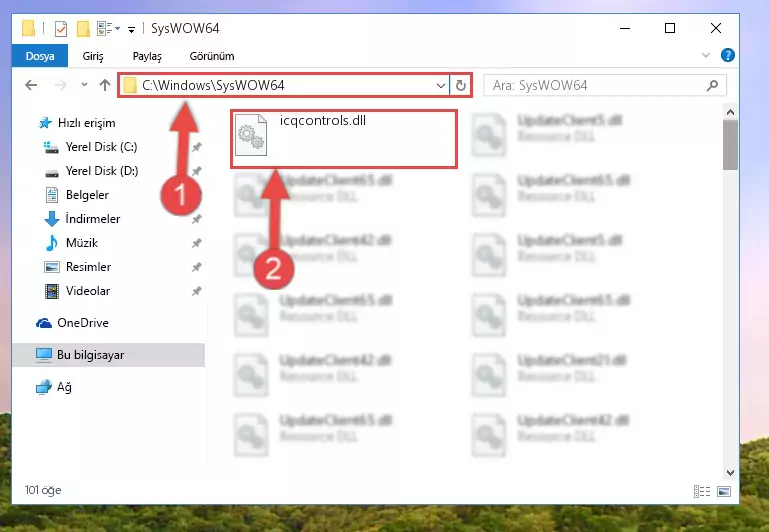Image resolution: width=769 pixels, height=532 pixels.
Task: Minimize the SysWOW64 window
Action: tap(625, 28)
